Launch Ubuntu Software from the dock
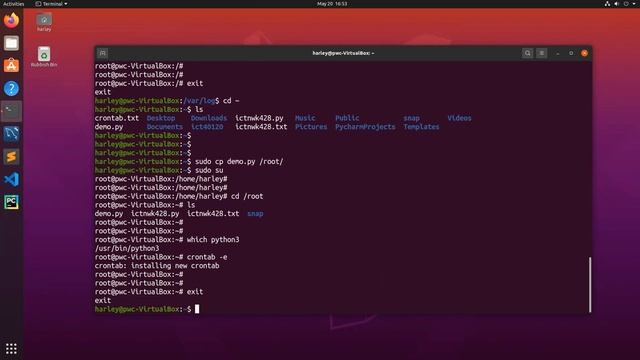Screen dimensions: 640x360 11,66
